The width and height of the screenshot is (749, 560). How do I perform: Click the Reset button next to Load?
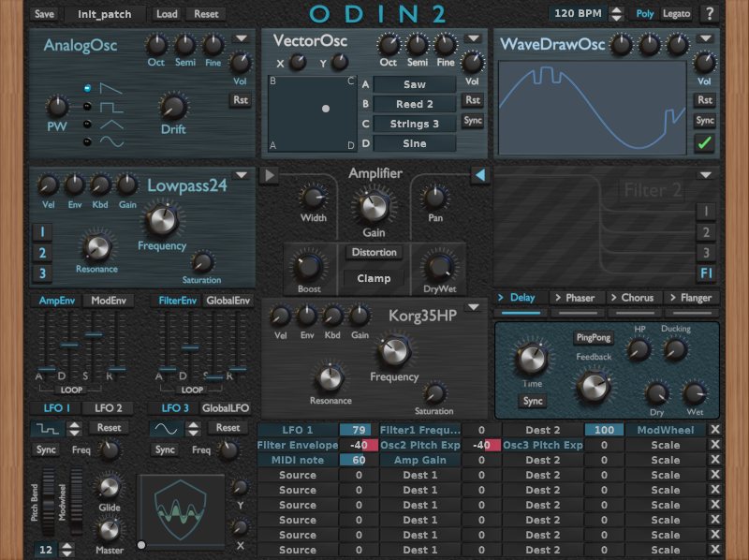coord(204,13)
